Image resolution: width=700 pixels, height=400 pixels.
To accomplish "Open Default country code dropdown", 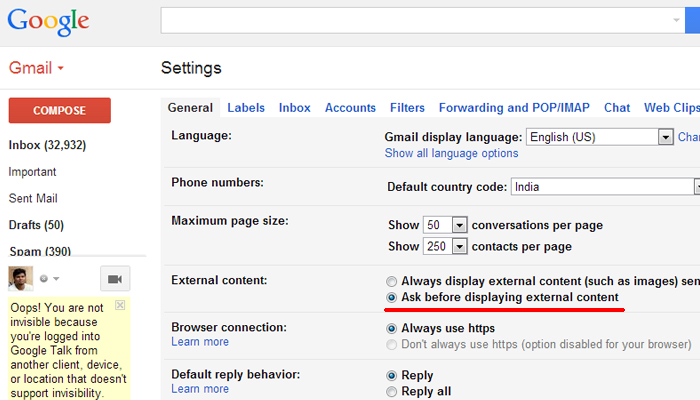I will pyautogui.click(x=605, y=187).
